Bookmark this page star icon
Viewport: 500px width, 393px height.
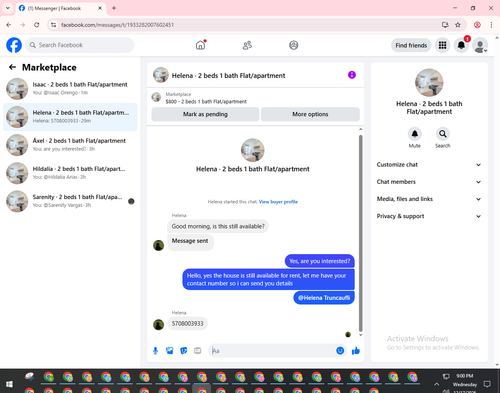tap(458, 25)
